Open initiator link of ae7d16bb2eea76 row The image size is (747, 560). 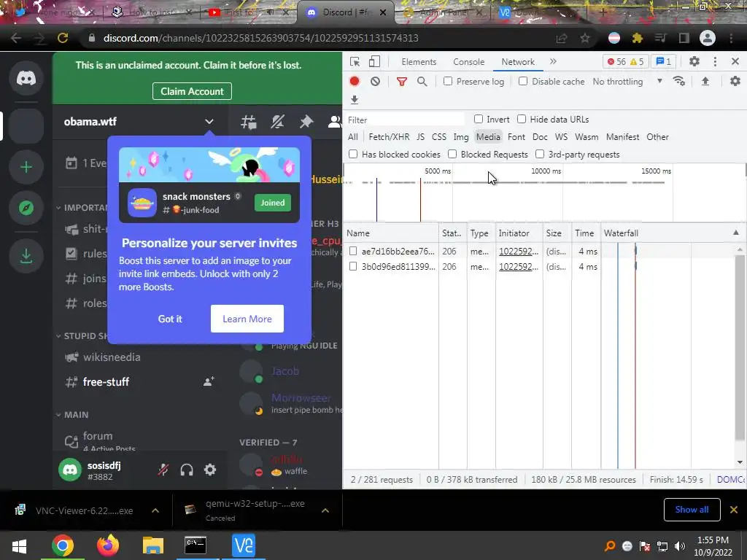point(519,252)
